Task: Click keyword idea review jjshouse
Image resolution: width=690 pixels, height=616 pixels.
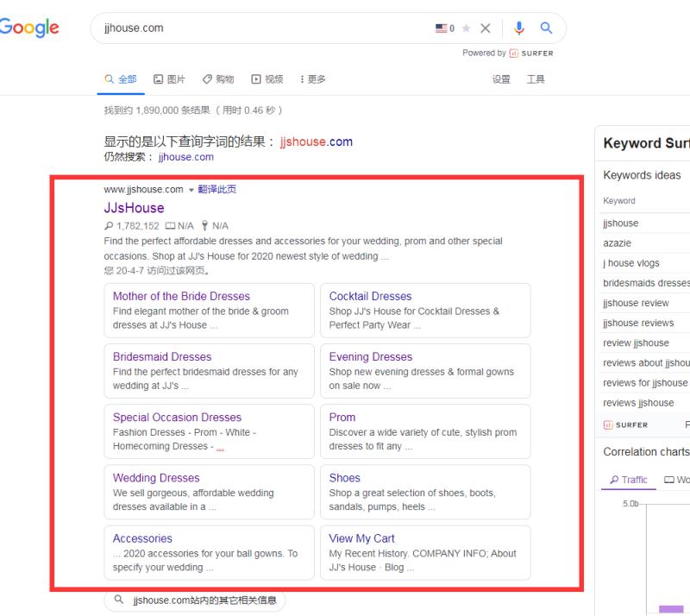Action: [636, 343]
